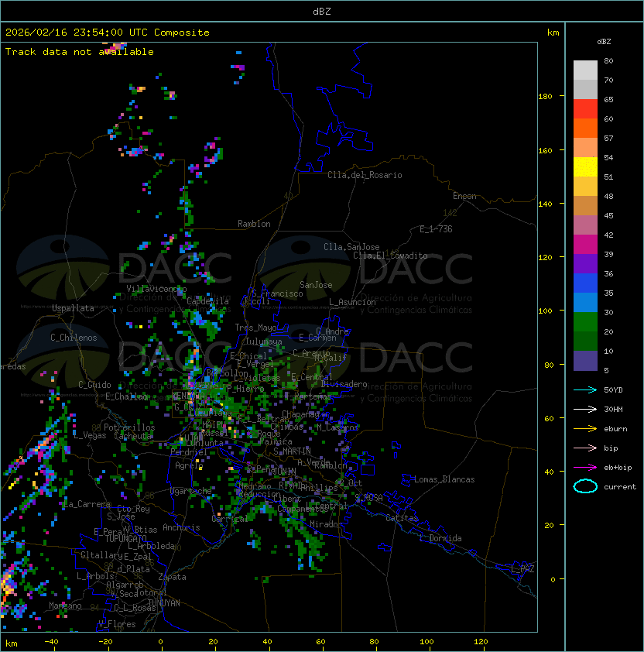Select the magenta 39-42 dBZ color swatch
644x652 pixels.
585,245
